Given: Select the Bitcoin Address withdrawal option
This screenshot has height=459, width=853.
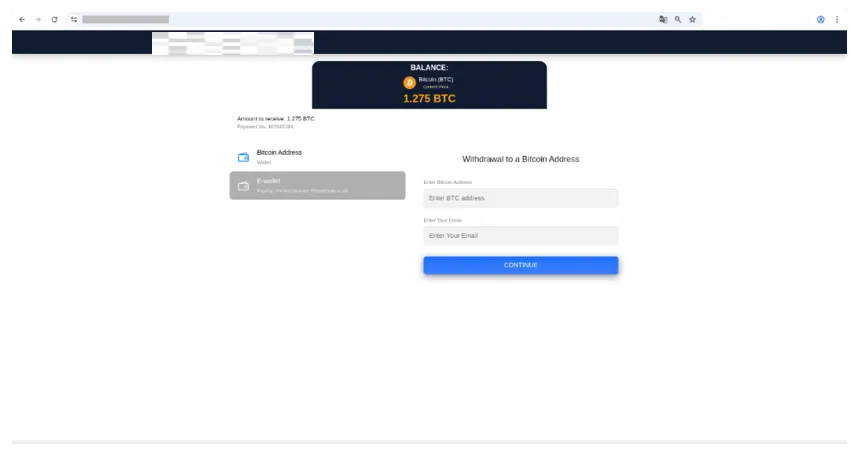Looking at the screenshot, I should [317, 157].
